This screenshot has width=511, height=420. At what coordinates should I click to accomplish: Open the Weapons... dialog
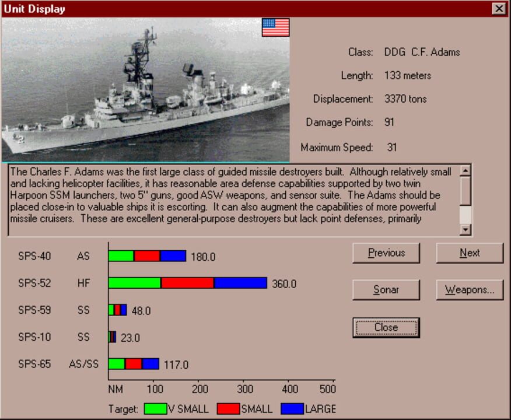[x=470, y=290]
